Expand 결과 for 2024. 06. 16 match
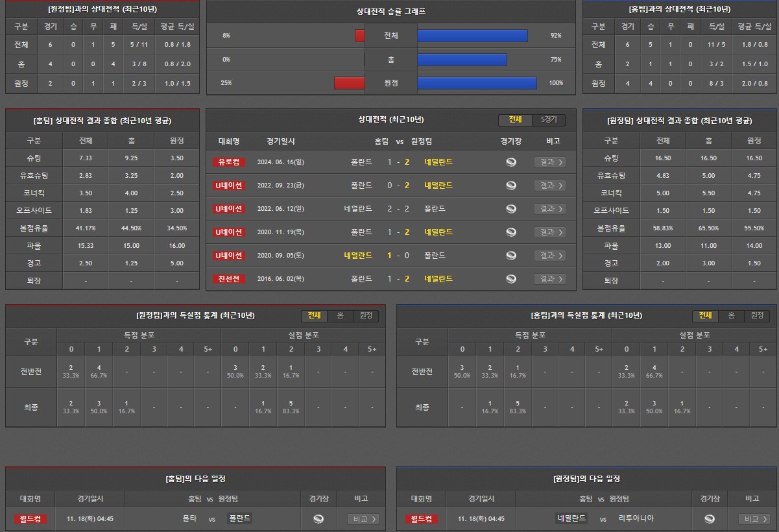Screen dimensions: 779x532 click(x=549, y=162)
